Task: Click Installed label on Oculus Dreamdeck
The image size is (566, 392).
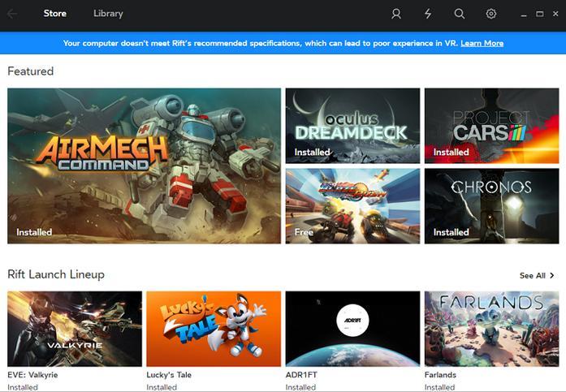Action: [313, 153]
